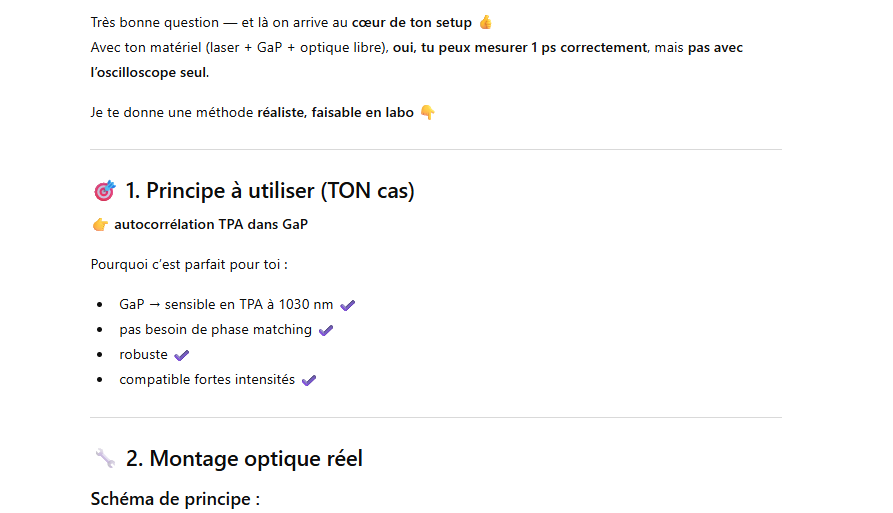Click the heading '2. Montage optique réel'
The width and height of the screenshot is (893, 513).
tap(244, 459)
